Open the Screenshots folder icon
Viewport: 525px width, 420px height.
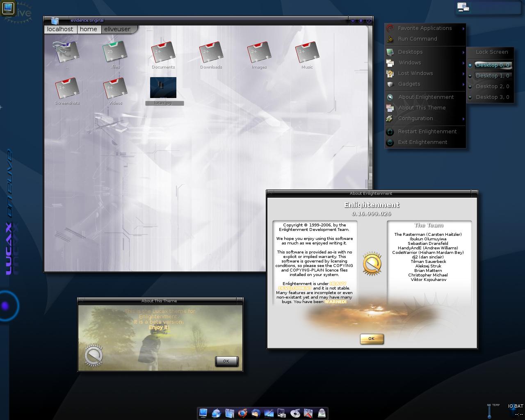tap(67, 89)
